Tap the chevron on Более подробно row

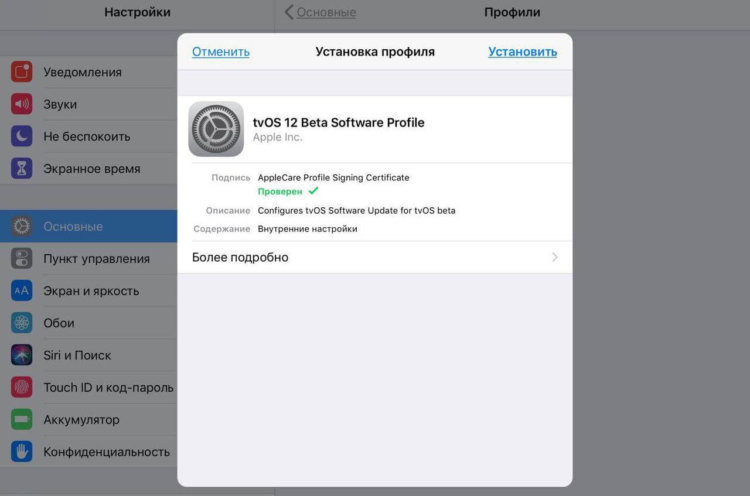[555, 257]
